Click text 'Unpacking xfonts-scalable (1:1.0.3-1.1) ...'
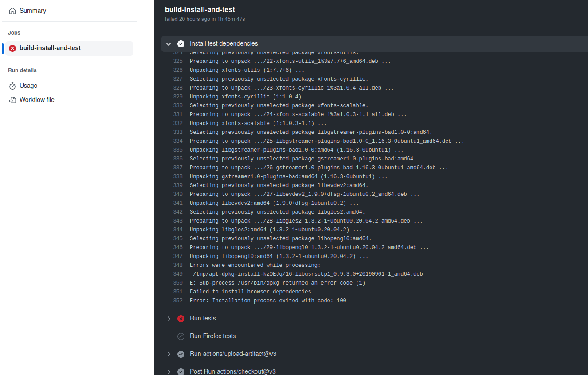588x375 pixels. tap(259, 123)
